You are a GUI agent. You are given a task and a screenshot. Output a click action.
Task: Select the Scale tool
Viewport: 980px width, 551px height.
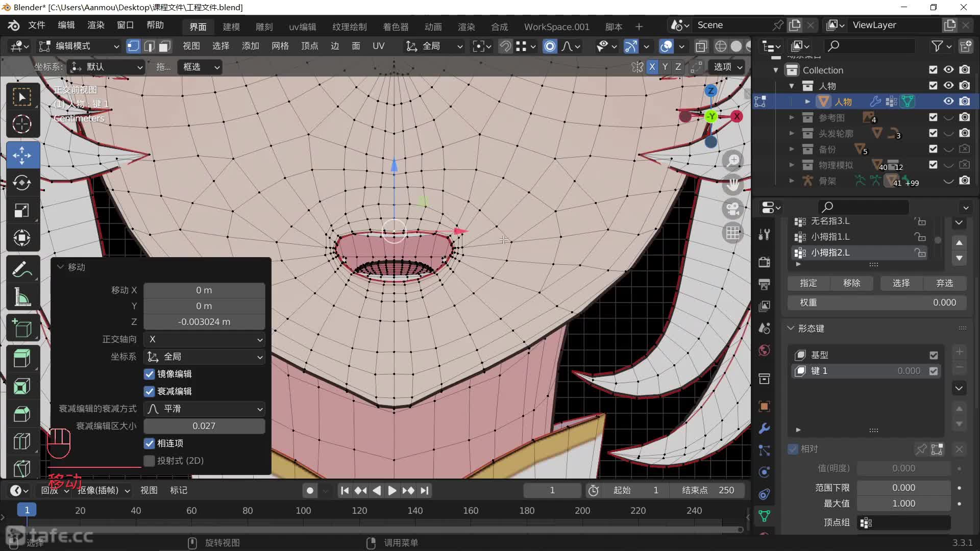click(22, 210)
